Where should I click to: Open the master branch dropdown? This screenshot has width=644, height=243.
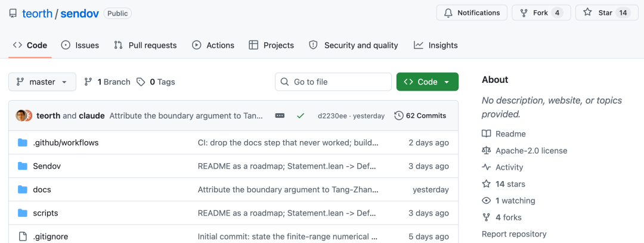[42, 82]
